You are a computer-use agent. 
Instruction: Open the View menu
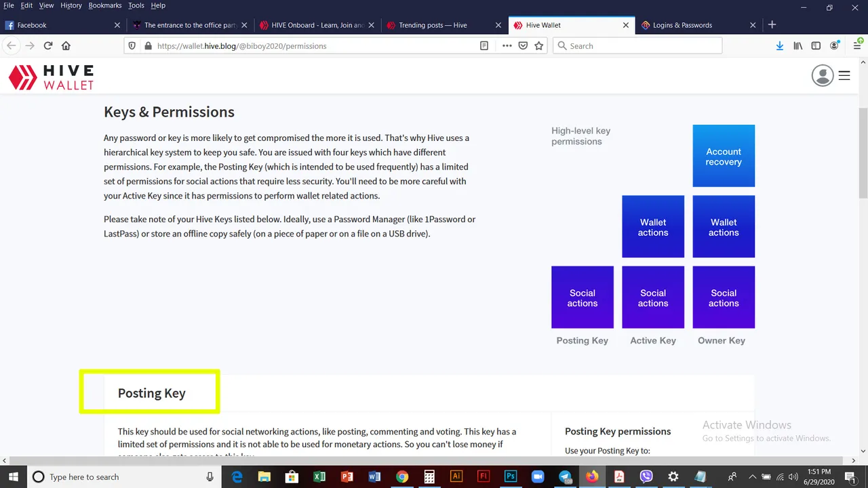pyautogui.click(x=46, y=5)
